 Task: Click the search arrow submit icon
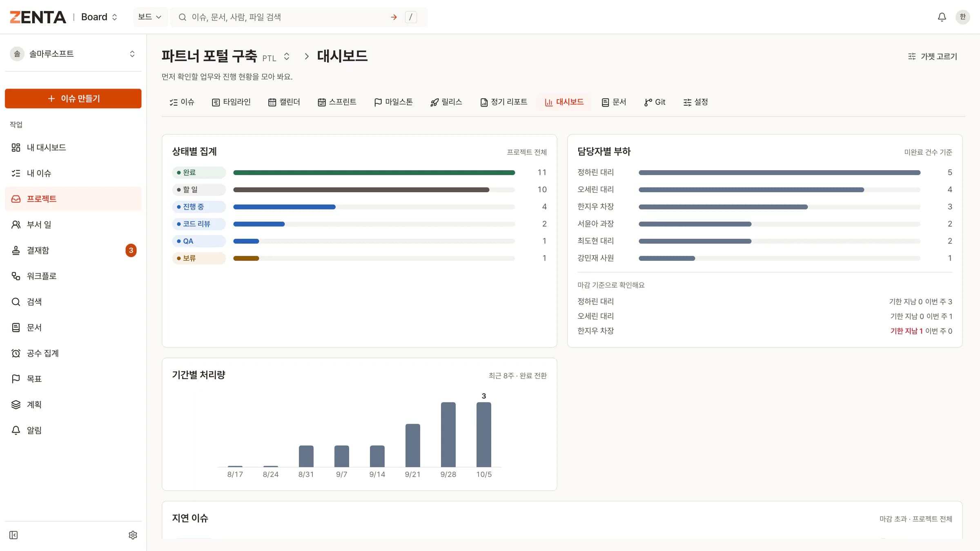pos(394,17)
